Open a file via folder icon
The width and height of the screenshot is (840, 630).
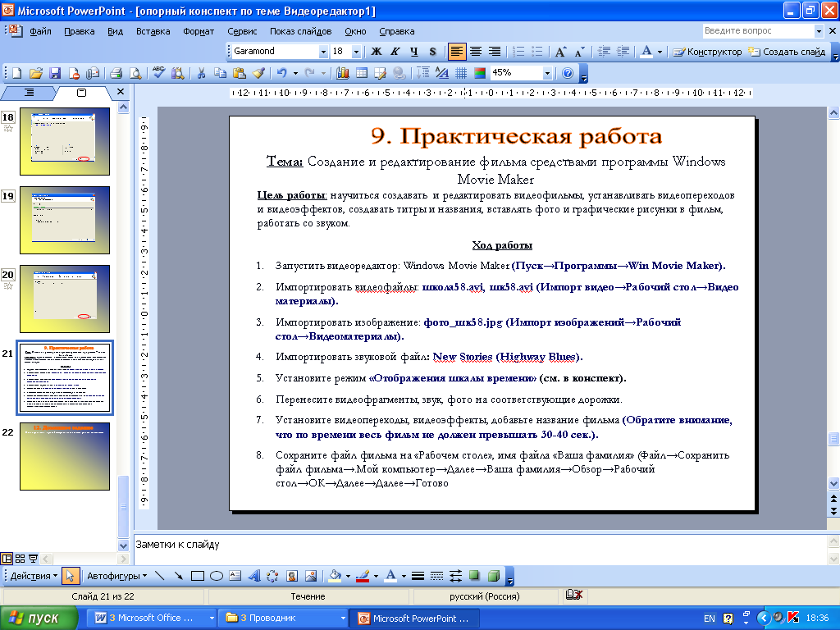click(36, 73)
